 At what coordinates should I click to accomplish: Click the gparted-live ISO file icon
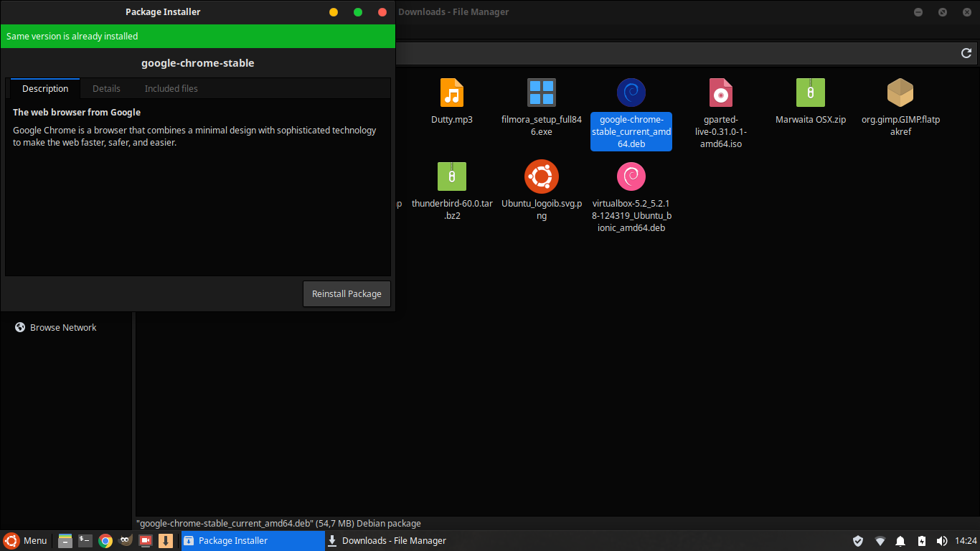point(721,93)
